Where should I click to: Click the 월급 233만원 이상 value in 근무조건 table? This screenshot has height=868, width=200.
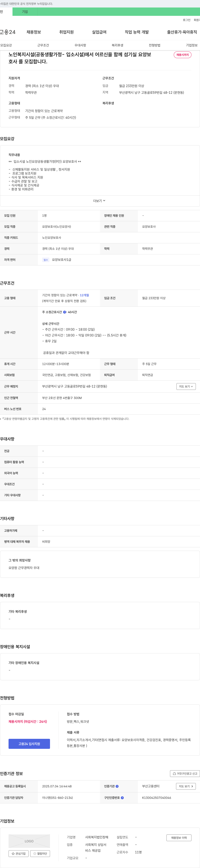click(154, 298)
